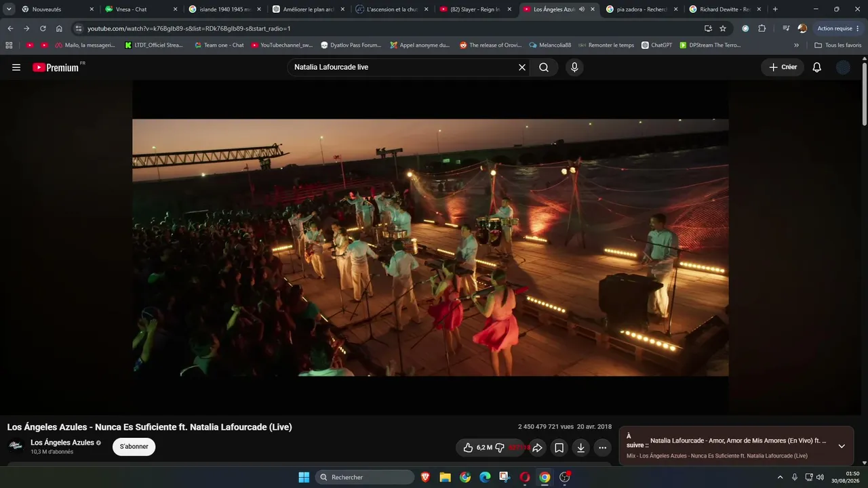Submit search with the magnifier button

(544, 67)
